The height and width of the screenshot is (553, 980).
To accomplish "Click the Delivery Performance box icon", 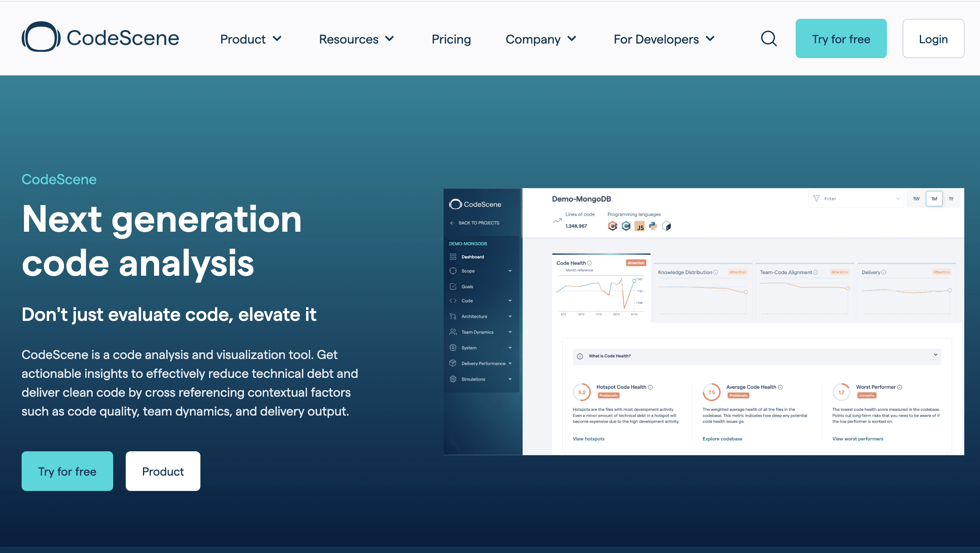I will pos(453,364).
